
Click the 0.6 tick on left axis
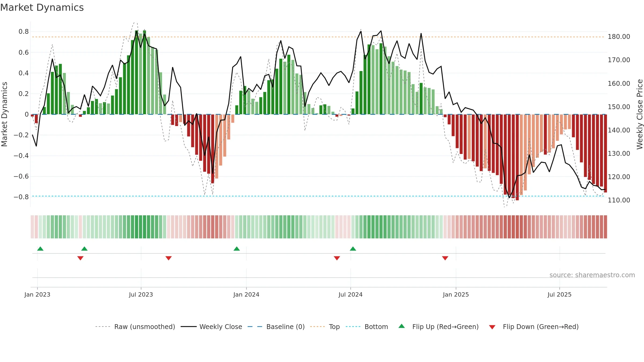click(24, 52)
